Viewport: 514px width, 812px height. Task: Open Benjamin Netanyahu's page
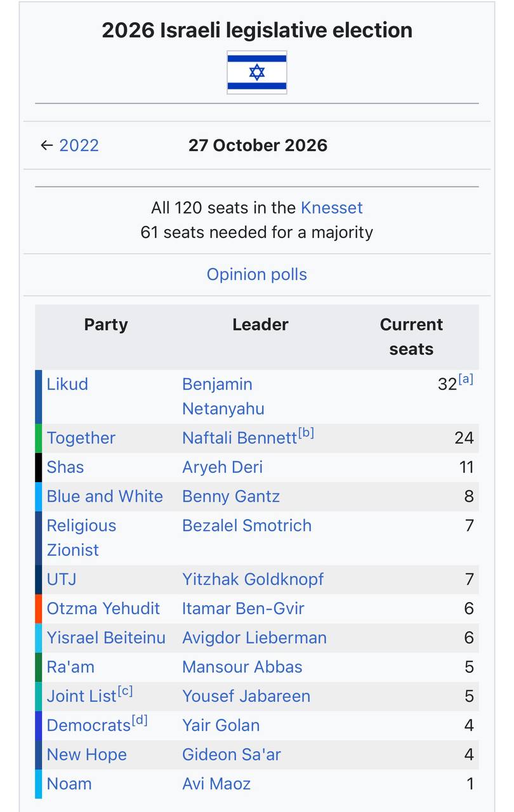[x=223, y=396]
